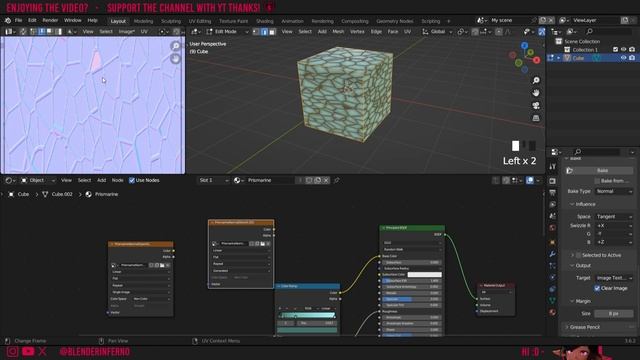Viewport: 640px width, 360px height.
Task: Open the Edit Mode dropdown in 3D viewport
Action: [x=228, y=31]
